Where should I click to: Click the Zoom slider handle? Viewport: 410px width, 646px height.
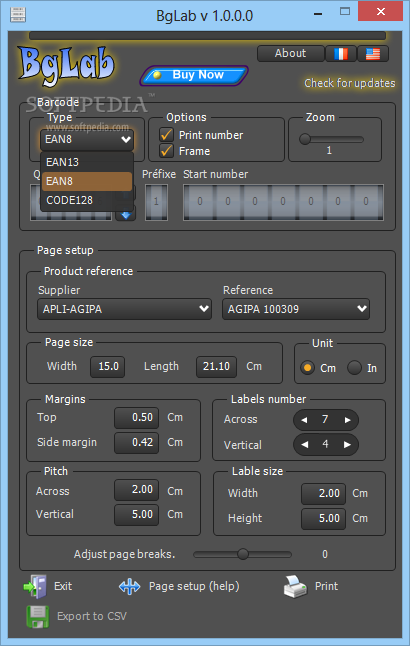coord(305,139)
